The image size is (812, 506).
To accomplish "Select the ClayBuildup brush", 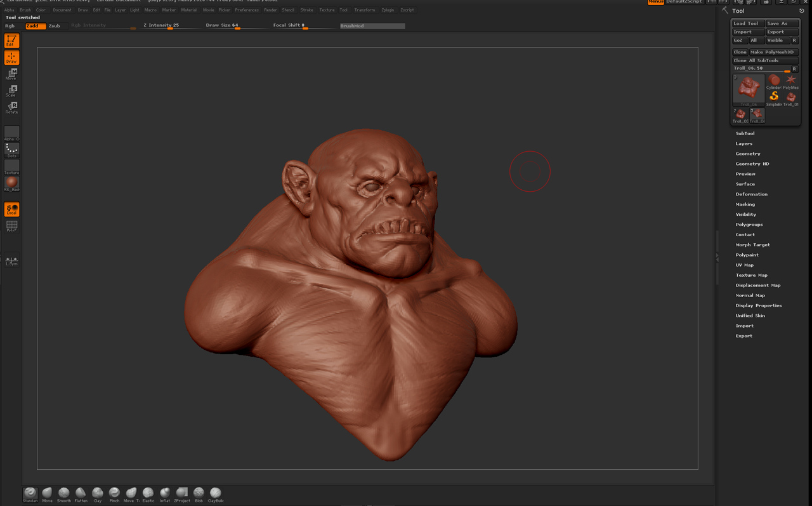I will pos(216,494).
